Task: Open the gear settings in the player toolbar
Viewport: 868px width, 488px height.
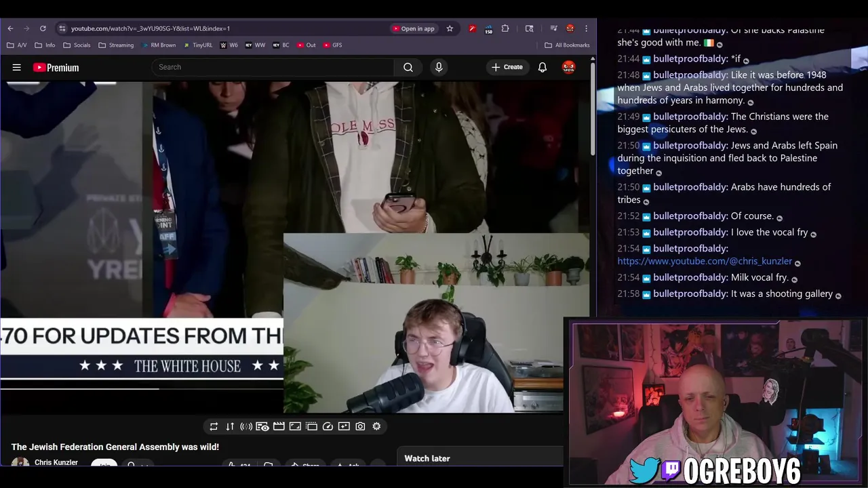Action: (376, 426)
